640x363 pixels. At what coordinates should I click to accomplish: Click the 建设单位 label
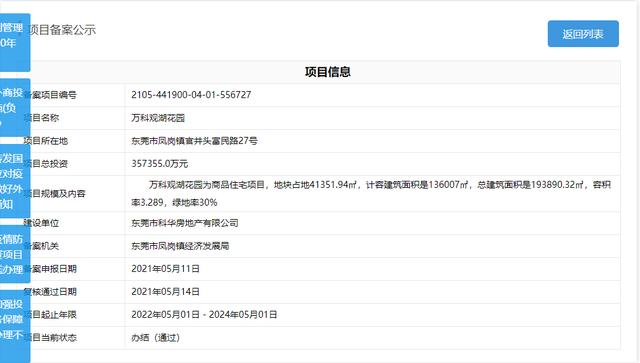[41, 223]
